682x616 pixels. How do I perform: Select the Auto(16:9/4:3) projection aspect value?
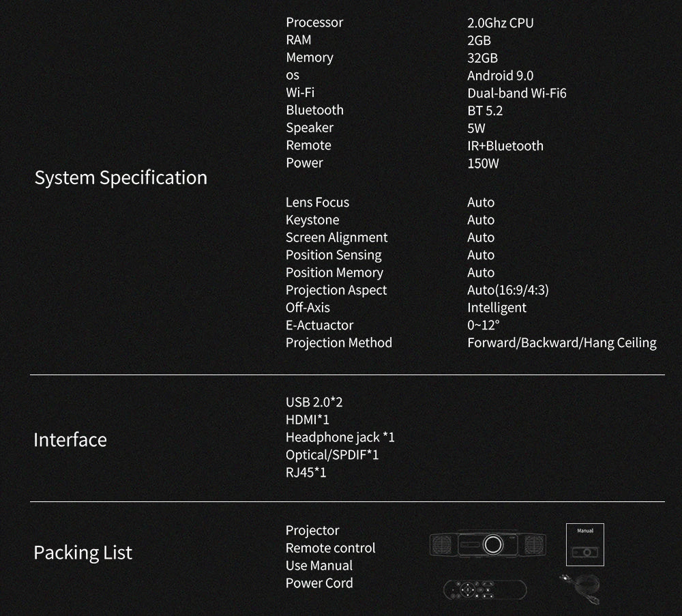point(507,290)
